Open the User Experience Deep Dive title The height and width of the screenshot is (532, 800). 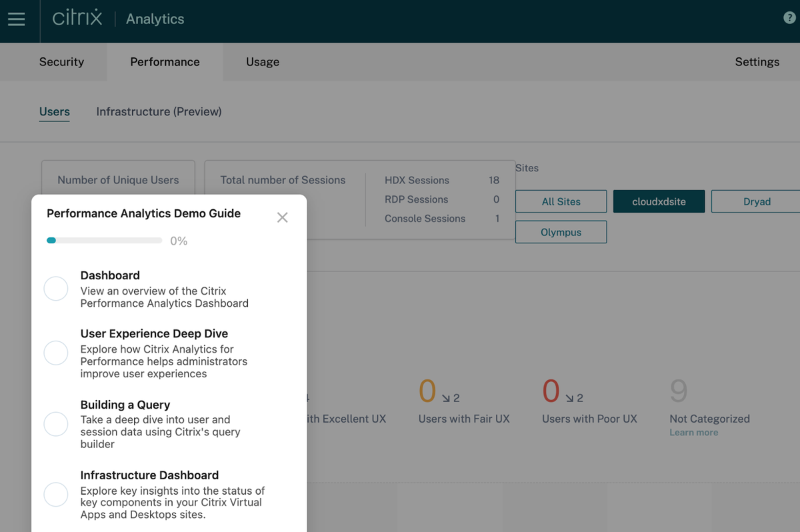(x=154, y=333)
